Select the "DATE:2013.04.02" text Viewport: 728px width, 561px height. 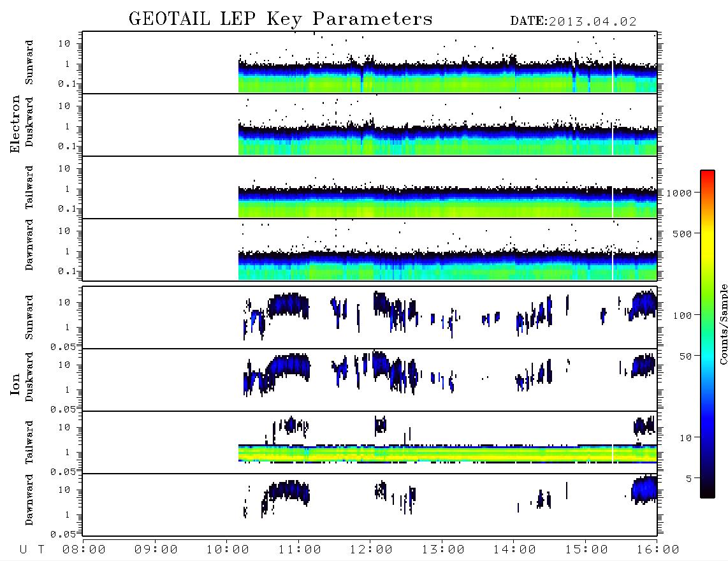pos(573,22)
